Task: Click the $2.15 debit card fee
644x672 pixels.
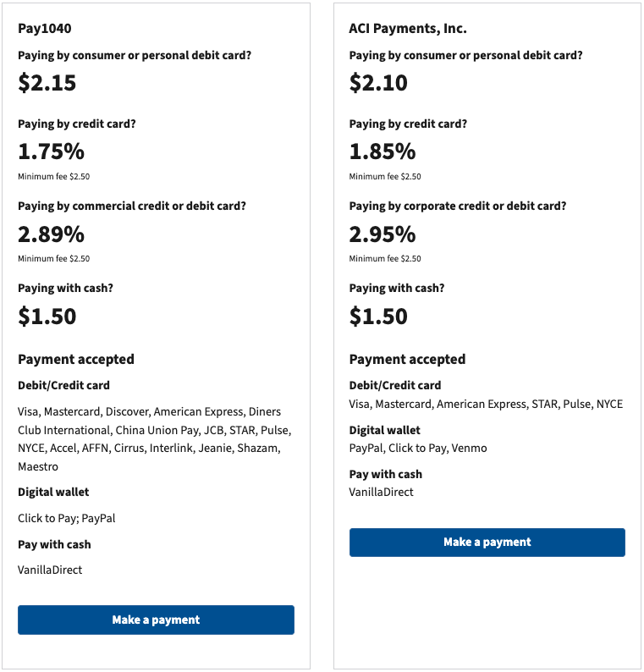Action: tap(47, 83)
